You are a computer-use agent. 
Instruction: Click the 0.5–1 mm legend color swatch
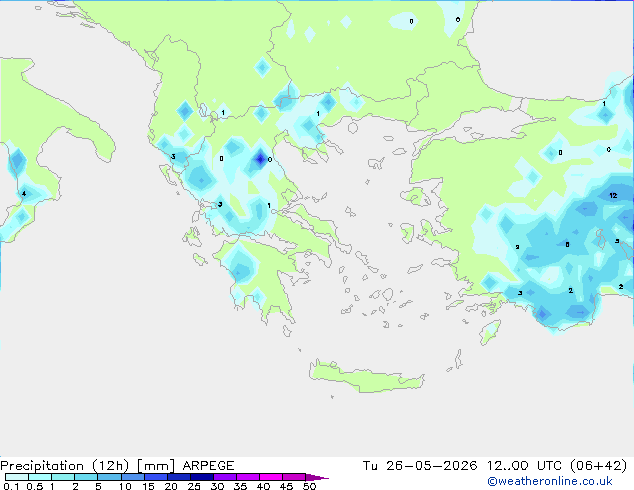click(x=40, y=477)
